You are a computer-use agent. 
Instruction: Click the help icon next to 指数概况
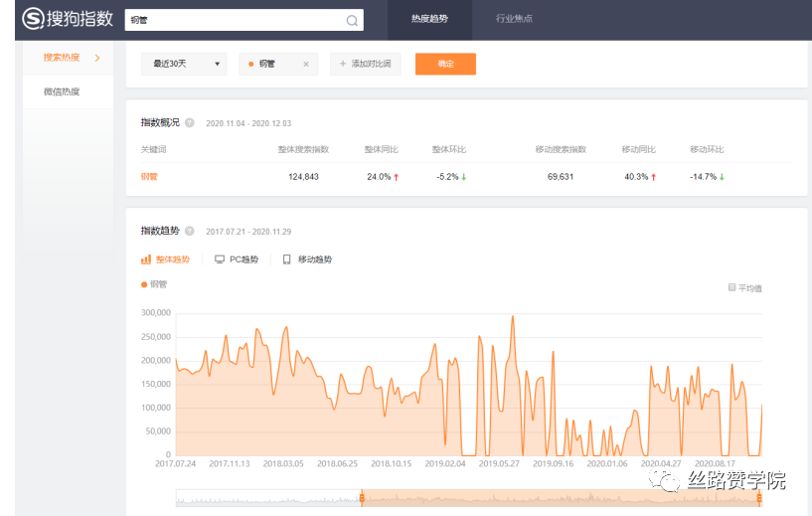[189, 122]
